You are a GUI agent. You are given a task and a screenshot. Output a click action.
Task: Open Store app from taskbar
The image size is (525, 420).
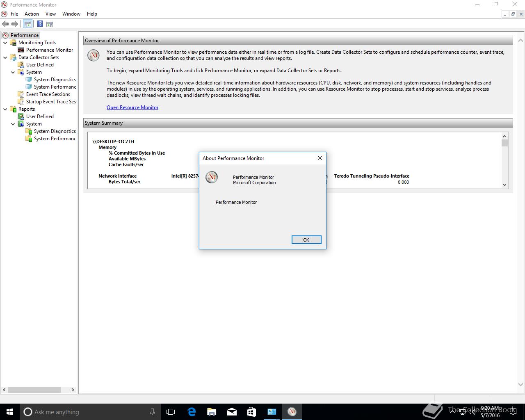(251, 412)
